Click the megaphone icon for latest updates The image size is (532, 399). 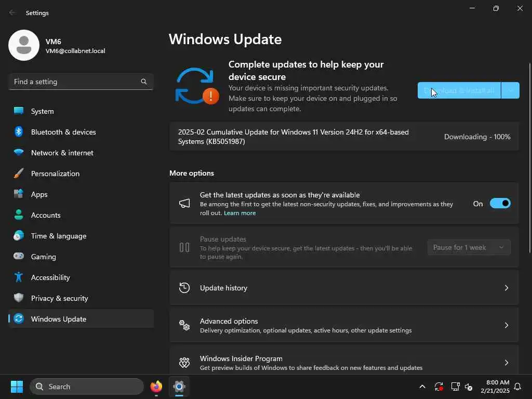click(x=184, y=203)
